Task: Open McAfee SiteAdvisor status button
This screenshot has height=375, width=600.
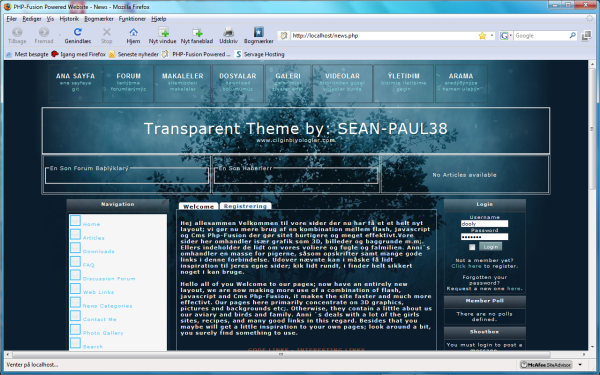Action: tap(546, 365)
